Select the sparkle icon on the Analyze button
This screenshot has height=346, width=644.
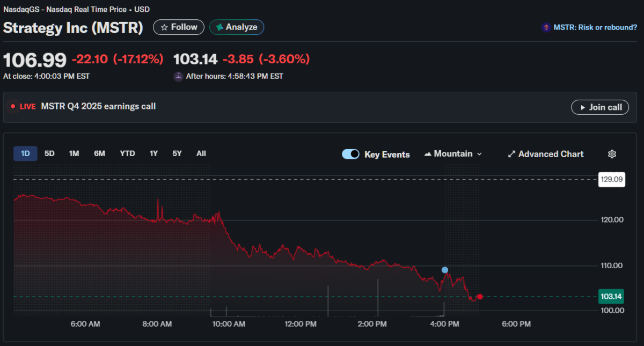219,27
